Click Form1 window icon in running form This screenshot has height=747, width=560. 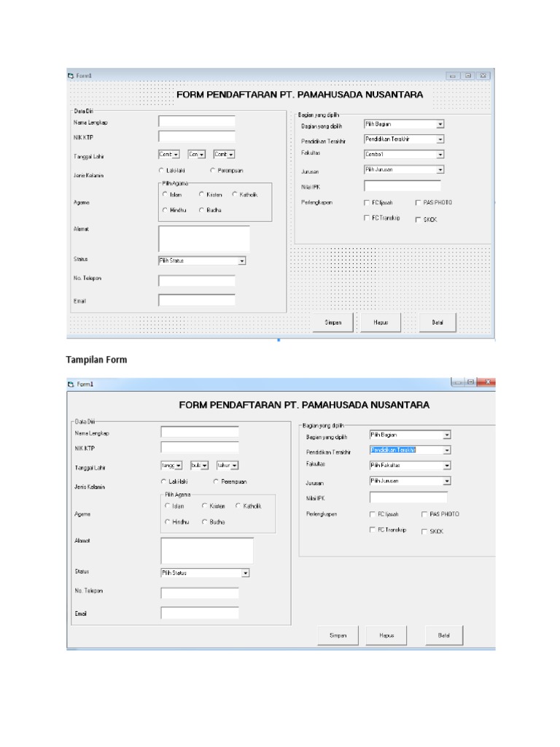pyautogui.click(x=71, y=384)
